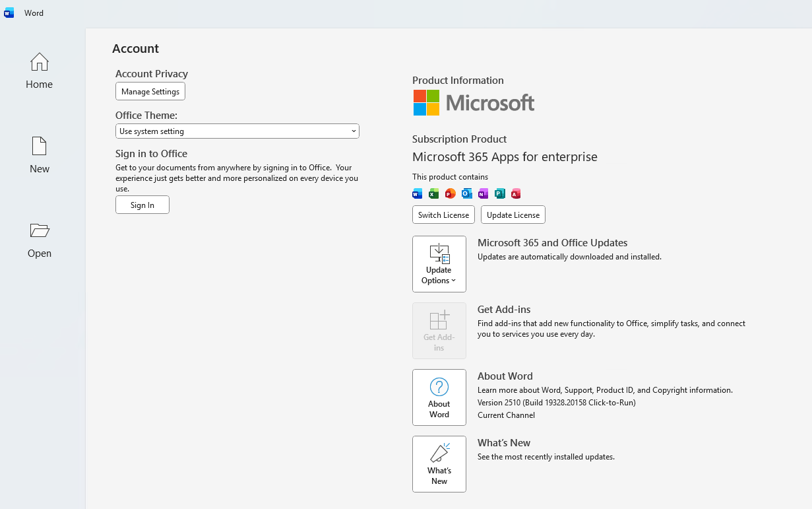Click 'Updates are automatically downloaded and installed' text
812x509 pixels.
(x=569, y=257)
